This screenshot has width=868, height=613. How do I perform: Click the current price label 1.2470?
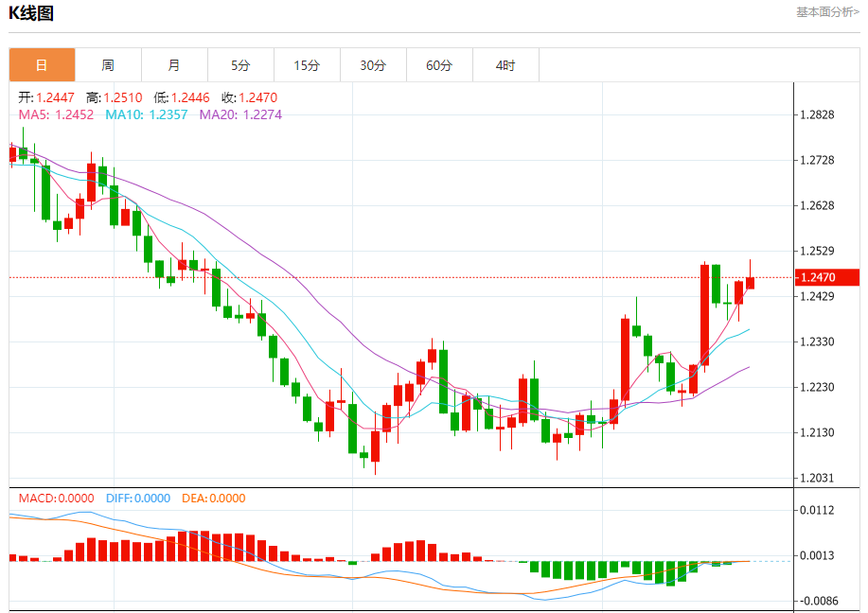pyautogui.click(x=827, y=277)
